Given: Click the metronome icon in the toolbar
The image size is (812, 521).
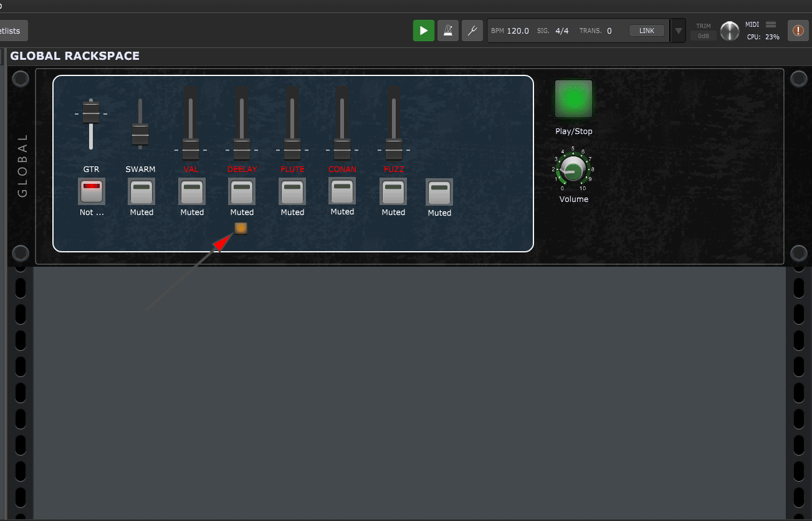Looking at the screenshot, I should [447, 30].
